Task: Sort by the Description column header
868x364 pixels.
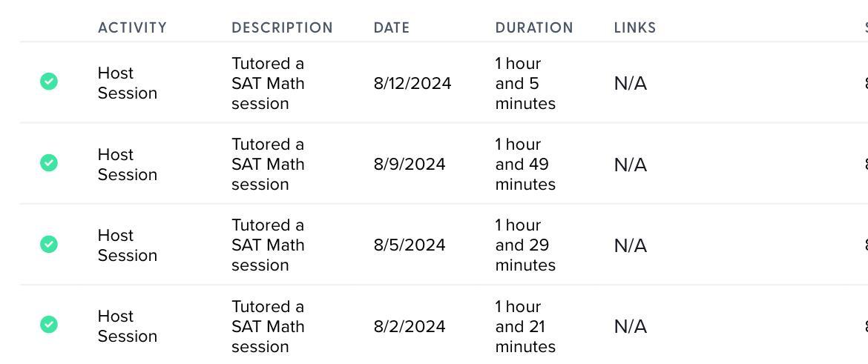Action: [x=283, y=27]
